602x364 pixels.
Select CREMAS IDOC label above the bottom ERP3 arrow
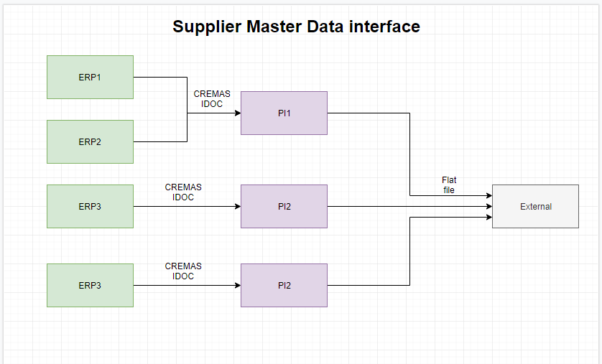(x=183, y=271)
